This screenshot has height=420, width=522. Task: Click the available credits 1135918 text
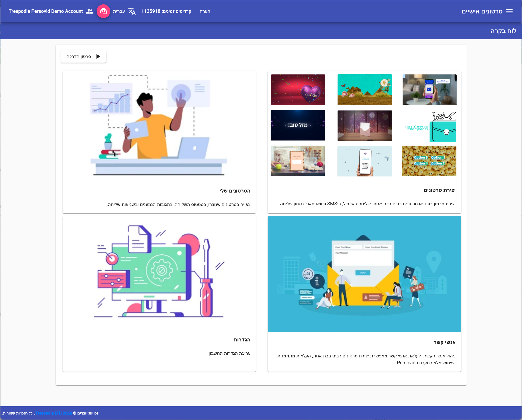point(166,11)
